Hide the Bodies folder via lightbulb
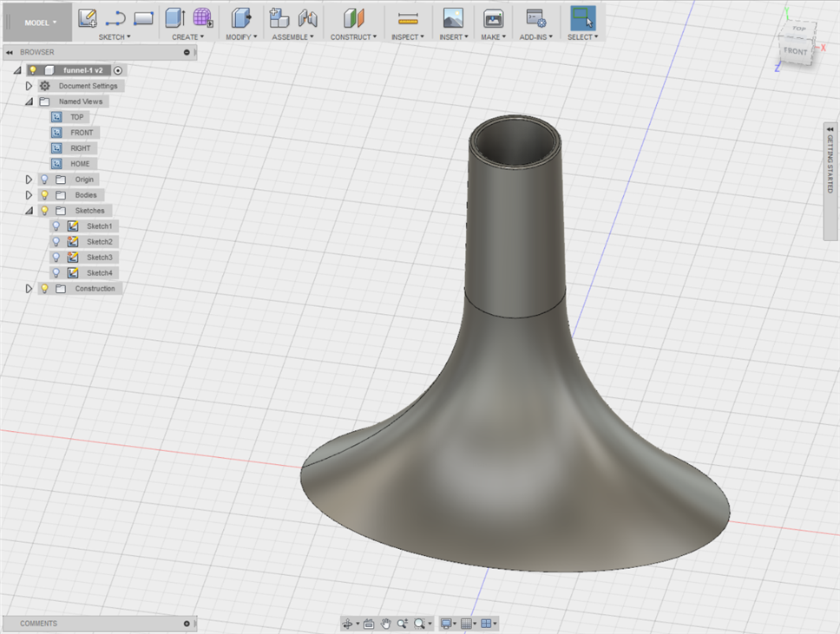 pyautogui.click(x=44, y=195)
